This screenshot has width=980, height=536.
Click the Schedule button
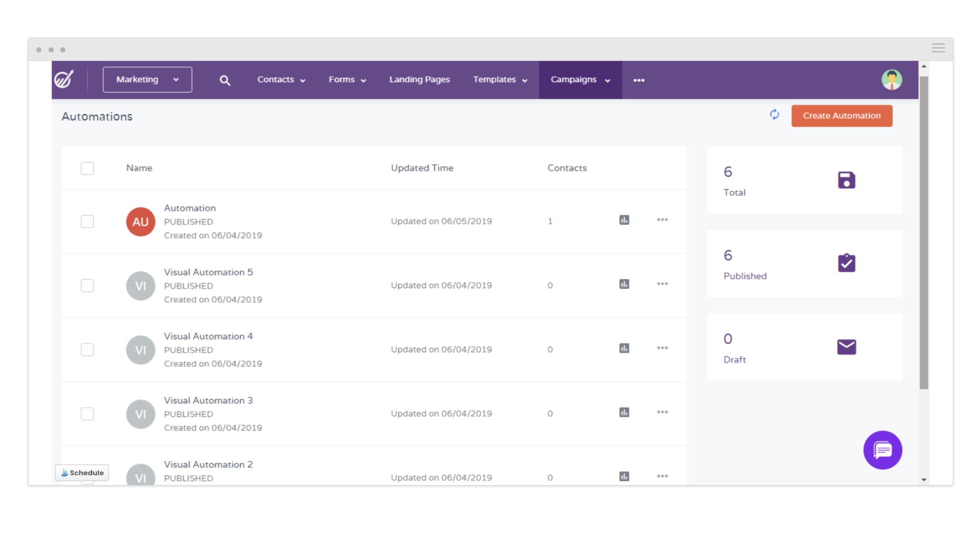[82, 473]
